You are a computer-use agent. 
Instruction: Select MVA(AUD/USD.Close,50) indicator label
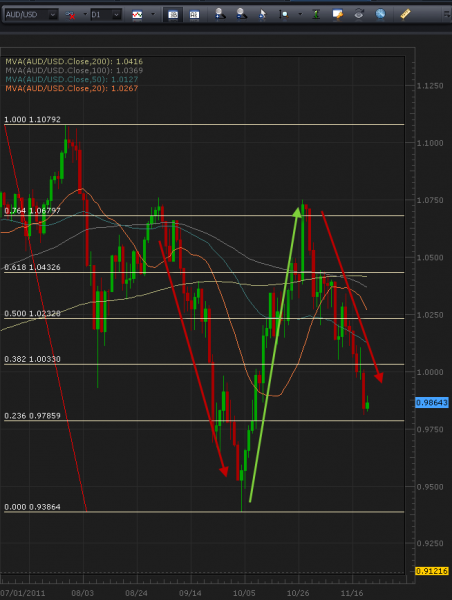(x=72, y=79)
